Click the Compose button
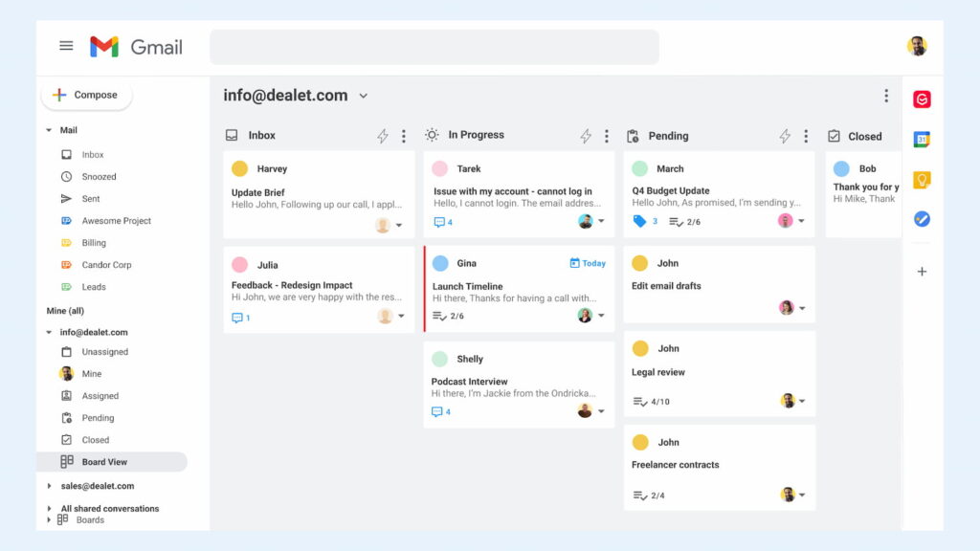Viewport: 980px width, 551px height. click(x=86, y=95)
